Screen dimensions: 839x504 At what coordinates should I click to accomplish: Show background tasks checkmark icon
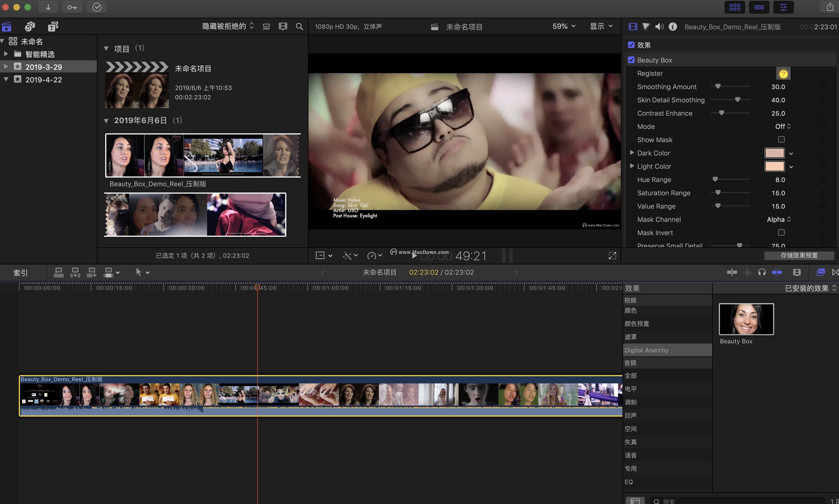[x=97, y=7]
